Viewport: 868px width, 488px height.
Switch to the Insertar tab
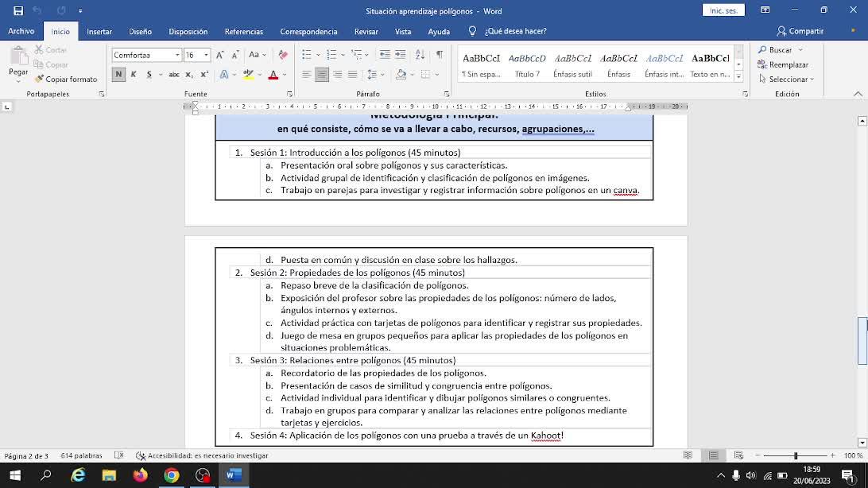[x=99, y=32]
